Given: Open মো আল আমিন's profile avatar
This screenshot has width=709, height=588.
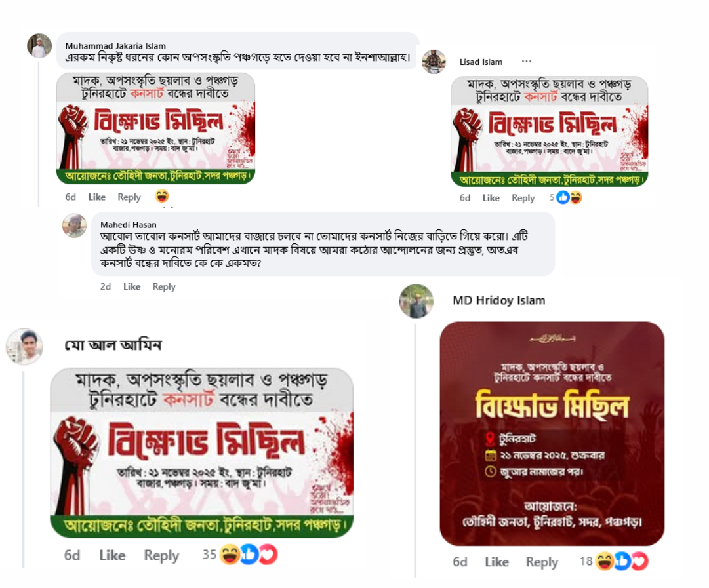Looking at the screenshot, I should [24, 347].
